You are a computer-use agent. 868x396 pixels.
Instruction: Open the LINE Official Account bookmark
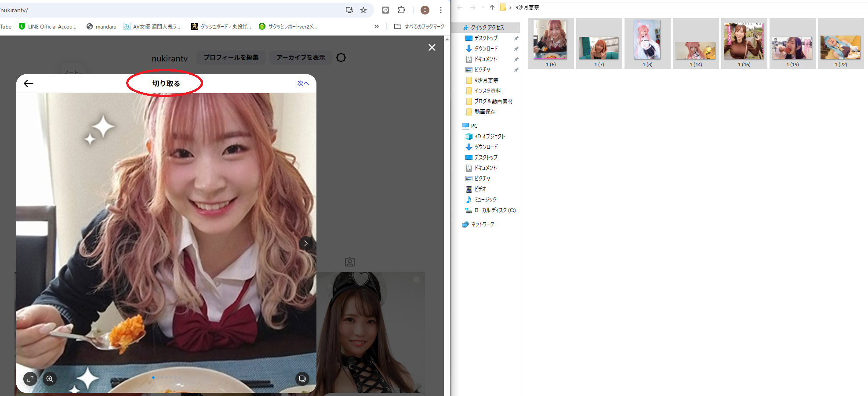47,26
